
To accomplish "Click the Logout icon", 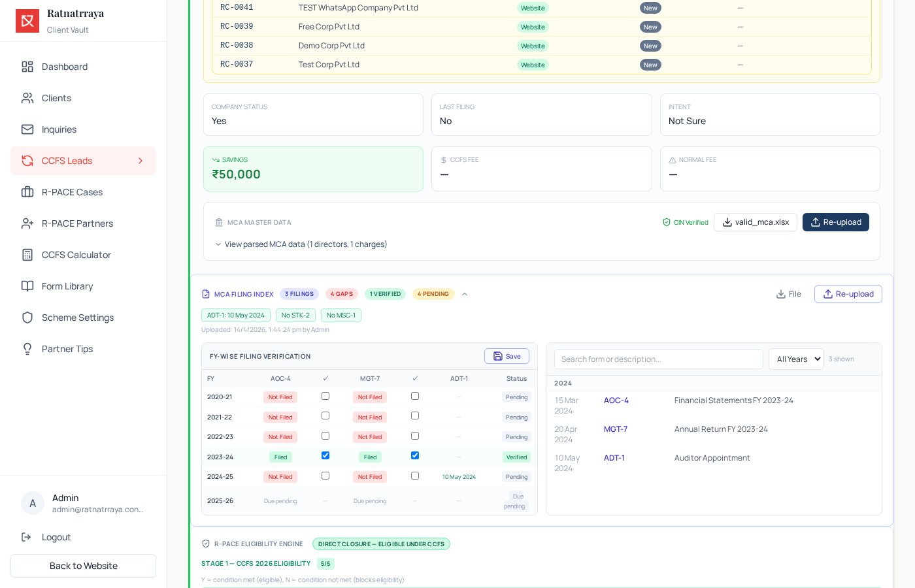I will pos(26,537).
